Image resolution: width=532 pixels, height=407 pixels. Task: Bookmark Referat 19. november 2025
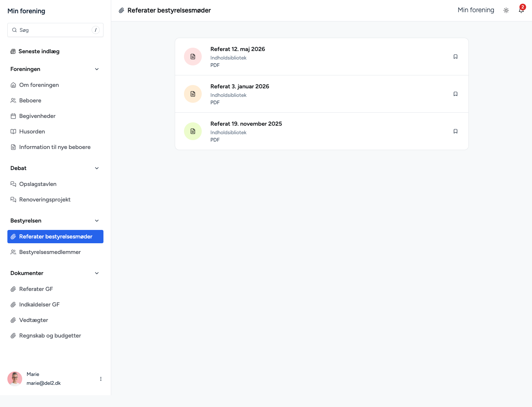456,131
